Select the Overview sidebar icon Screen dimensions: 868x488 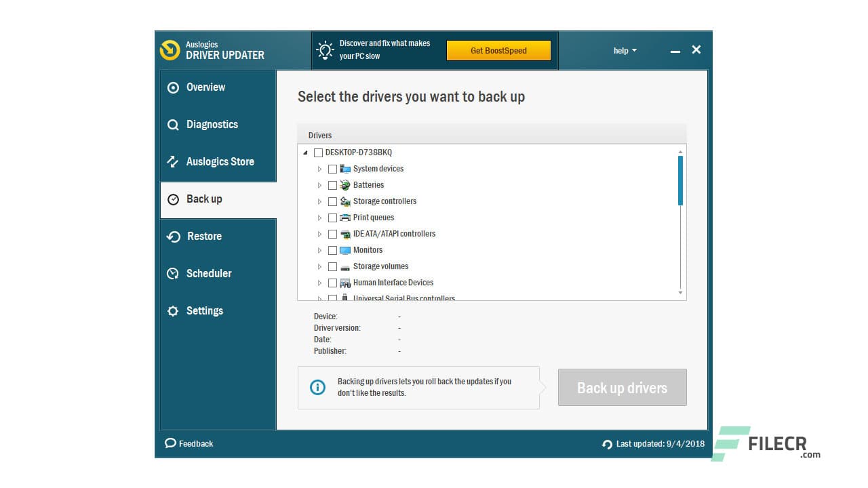coord(174,87)
